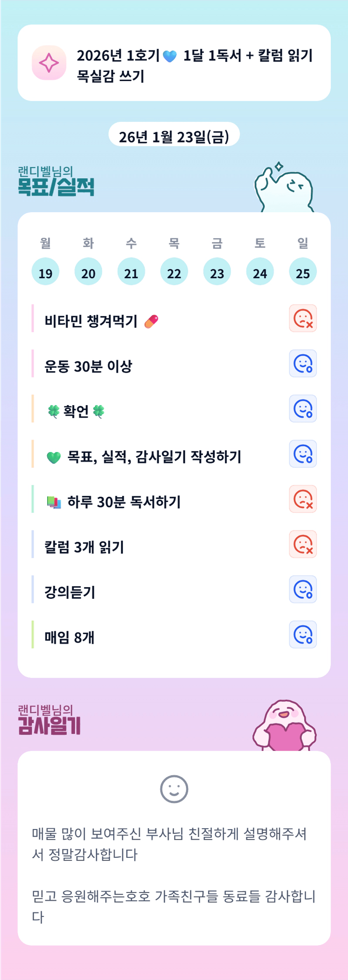Click success face icon for 강의듣기
The image size is (348, 980).
pyautogui.click(x=303, y=589)
